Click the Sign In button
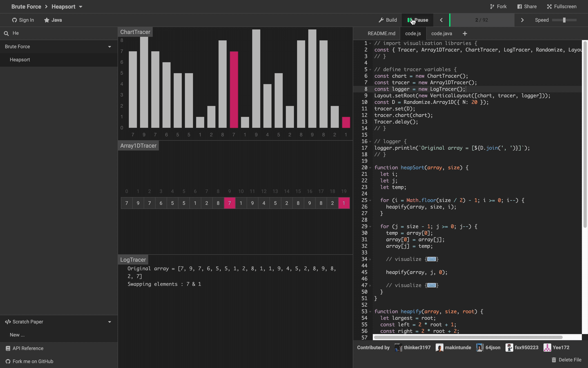This screenshot has height=368, width=588. pos(23,20)
